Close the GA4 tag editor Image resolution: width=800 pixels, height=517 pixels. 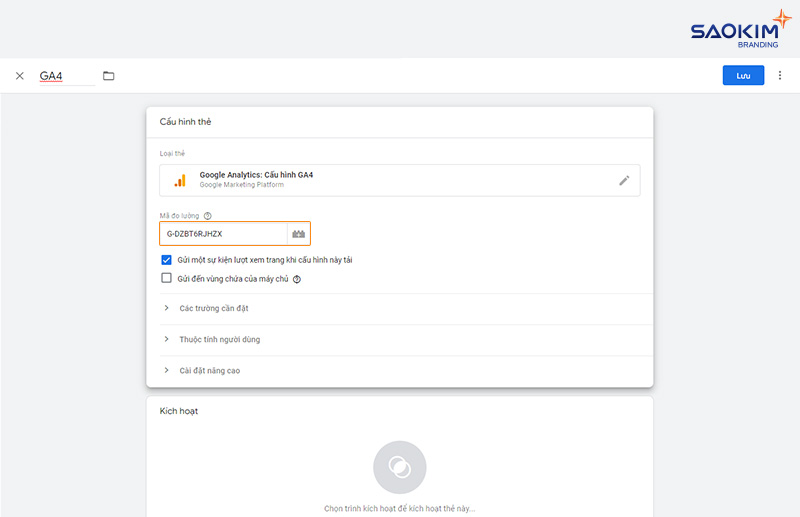19,76
